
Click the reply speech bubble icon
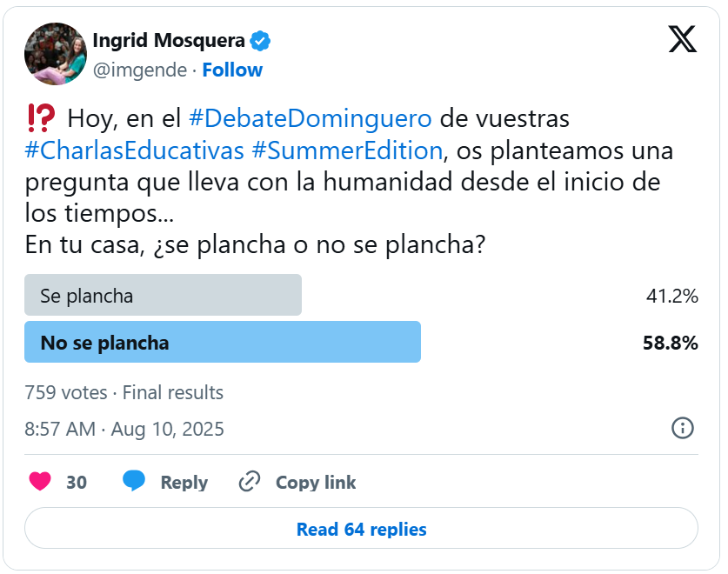pos(134,481)
